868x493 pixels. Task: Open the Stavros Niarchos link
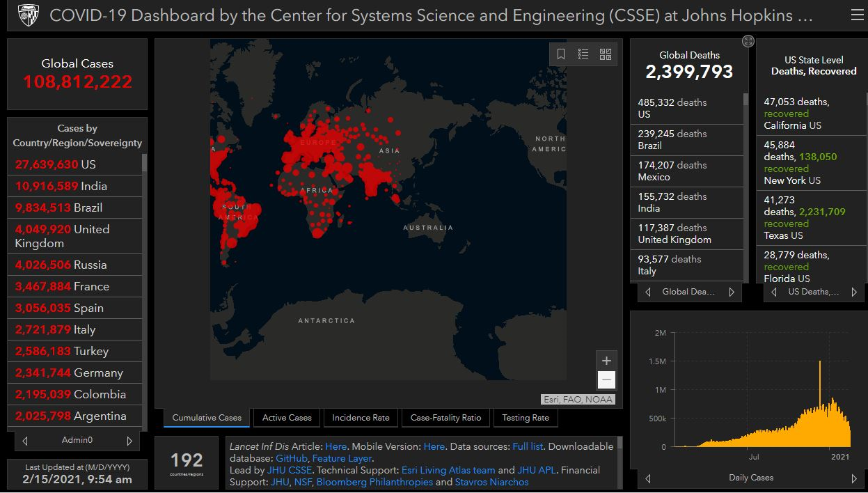491,482
